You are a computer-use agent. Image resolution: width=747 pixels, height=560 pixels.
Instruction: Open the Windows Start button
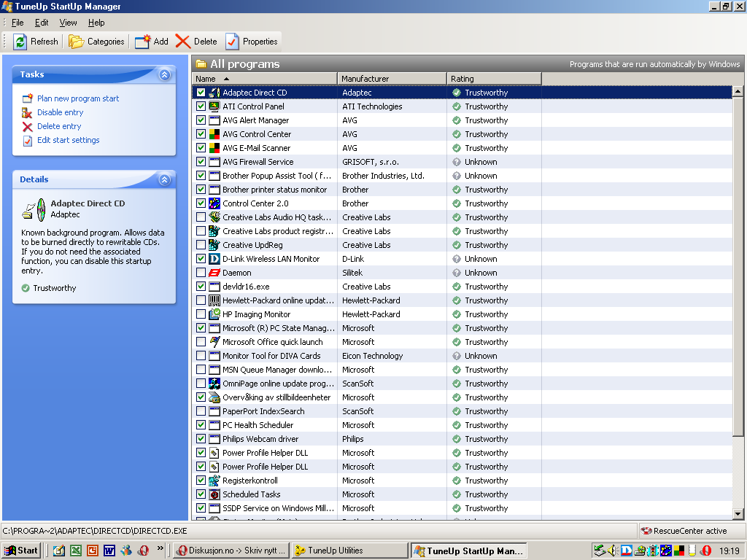pos(21,551)
